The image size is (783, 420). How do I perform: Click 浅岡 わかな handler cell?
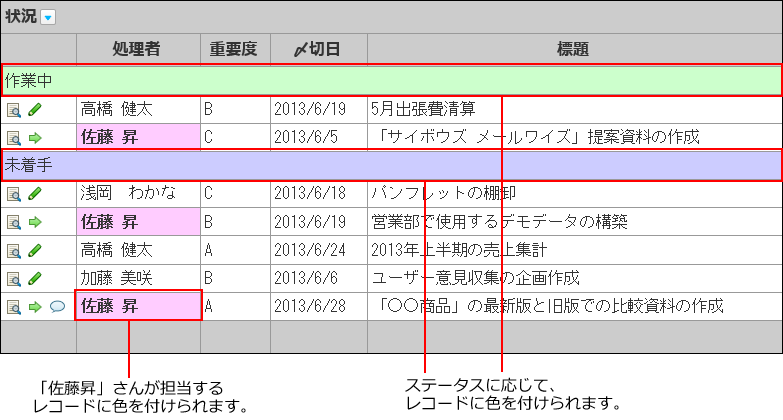(128, 192)
